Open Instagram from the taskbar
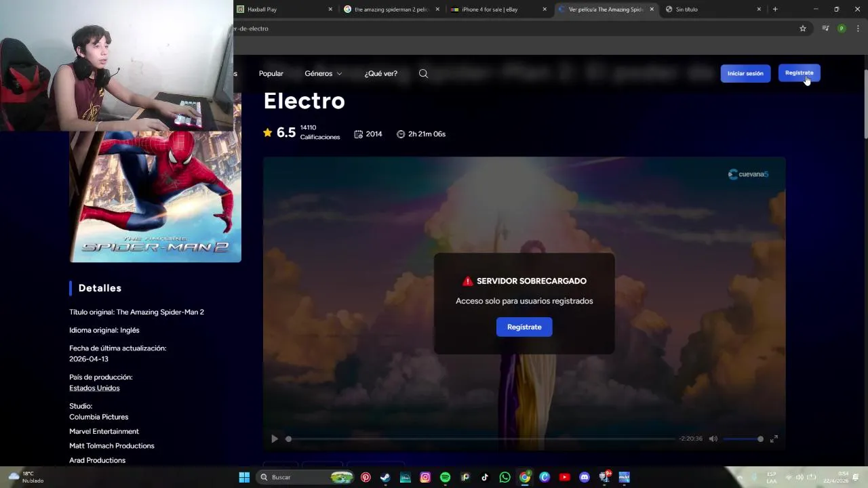The width and height of the screenshot is (868, 488). click(425, 477)
